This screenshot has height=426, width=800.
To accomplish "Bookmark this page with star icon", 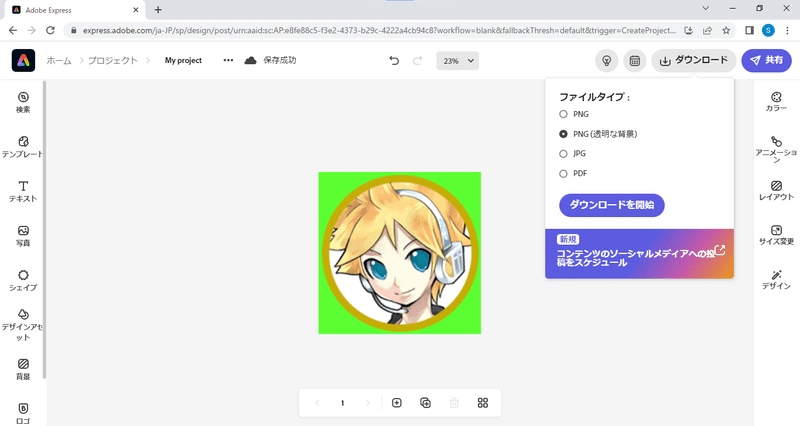I will [x=726, y=31].
